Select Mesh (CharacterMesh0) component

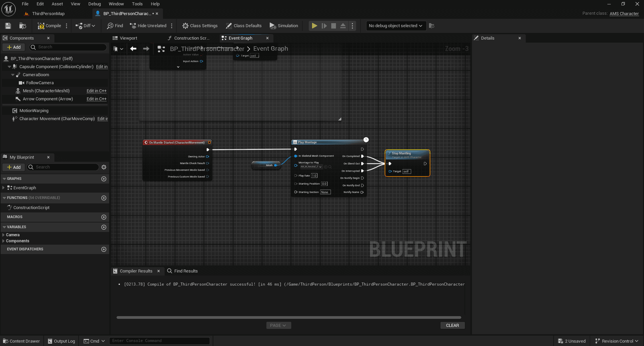coord(46,91)
